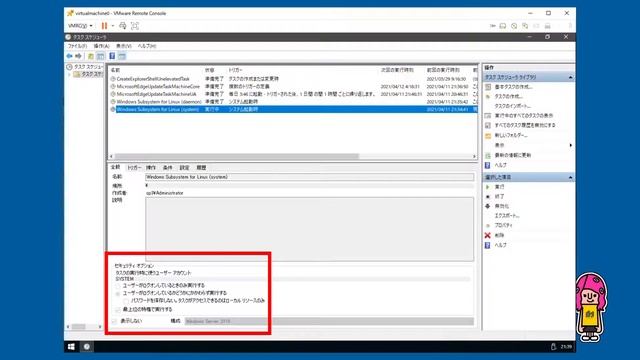This screenshot has height=360, width=640.
Task: Open 表示 submenu in action pane
Action: 499,145
